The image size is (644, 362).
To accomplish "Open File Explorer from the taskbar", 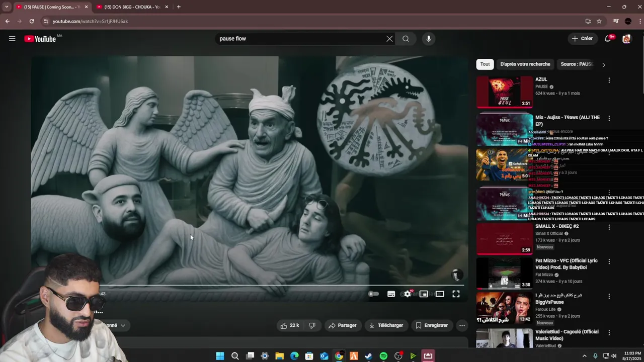I will [x=279, y=356].
